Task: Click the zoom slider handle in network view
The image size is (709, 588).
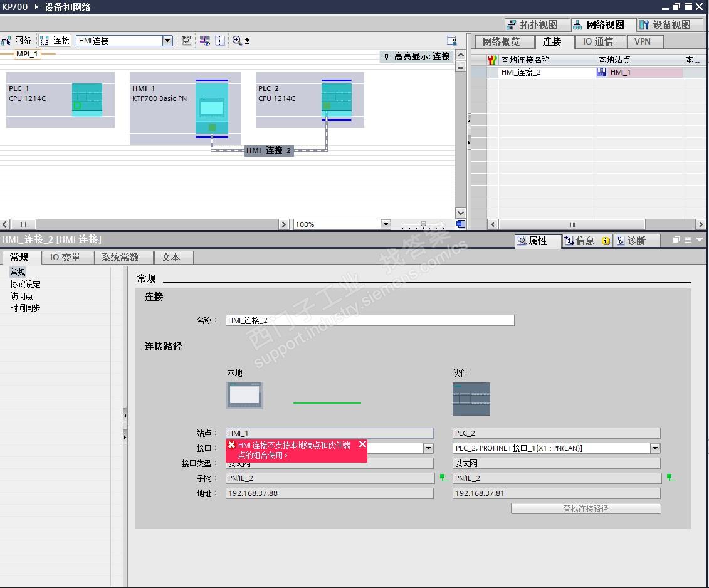Action: click(423, 224)
